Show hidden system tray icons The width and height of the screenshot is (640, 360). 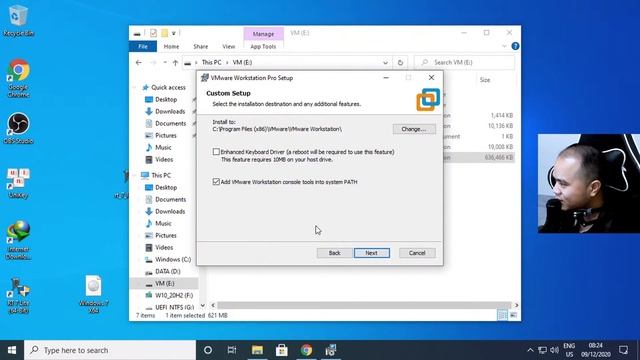pyautogui.click(x=530, y=350)
